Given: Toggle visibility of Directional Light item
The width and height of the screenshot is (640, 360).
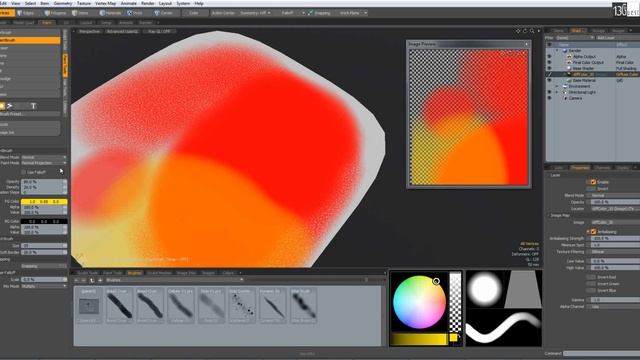Looking at the screenshot, I should click(549, 92).
